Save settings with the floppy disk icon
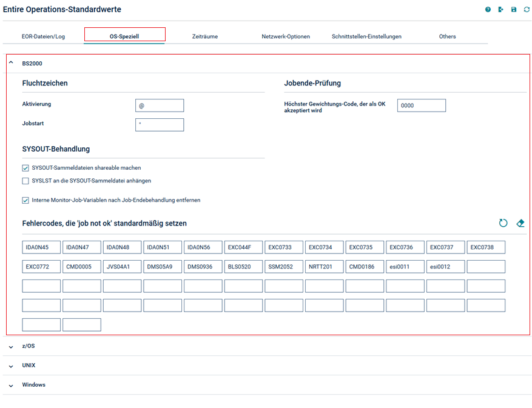Viewport: 532px width, 408px height. tap(514, 10)
